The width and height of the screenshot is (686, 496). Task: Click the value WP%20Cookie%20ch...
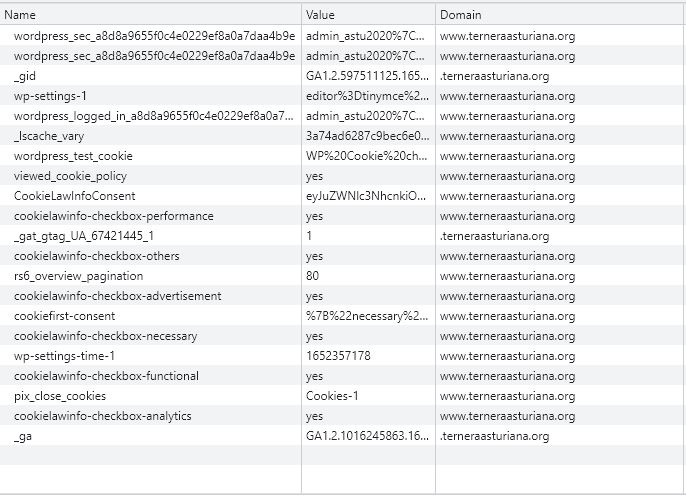tap(366, 156)
